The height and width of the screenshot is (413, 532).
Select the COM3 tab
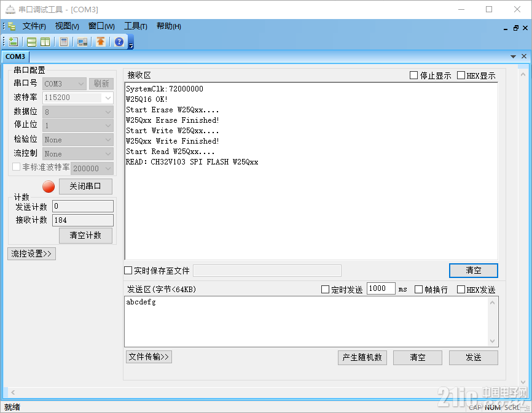pyautogui.click(x=15, y=56)
